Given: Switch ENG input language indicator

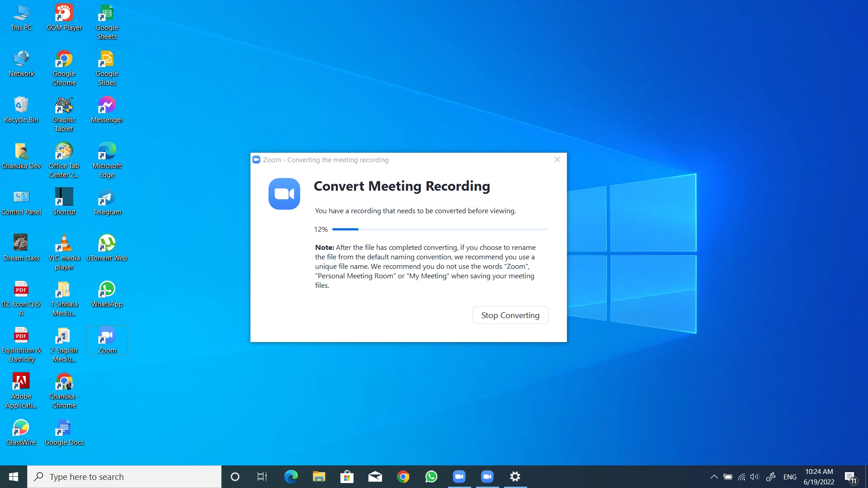Looking at the screenshot, I should 790,477.
